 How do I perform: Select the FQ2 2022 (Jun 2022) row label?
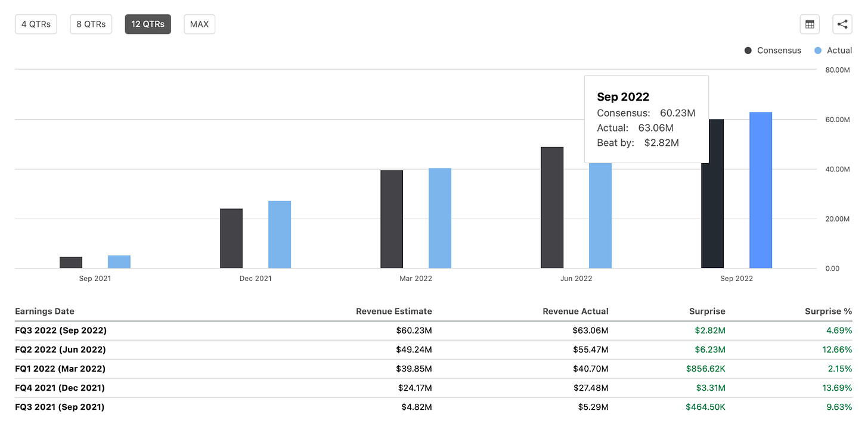point(60,350)
